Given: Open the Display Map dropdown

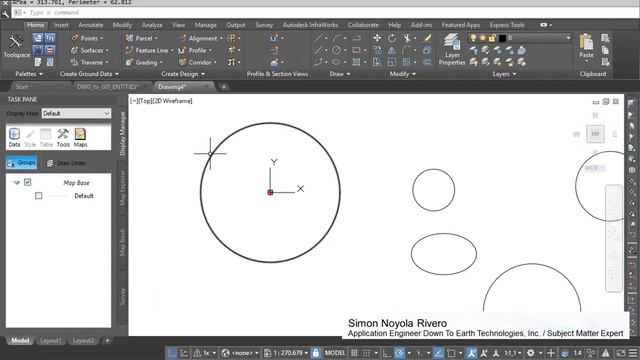Looking at the screenshot, I should (x=76, y=113).
